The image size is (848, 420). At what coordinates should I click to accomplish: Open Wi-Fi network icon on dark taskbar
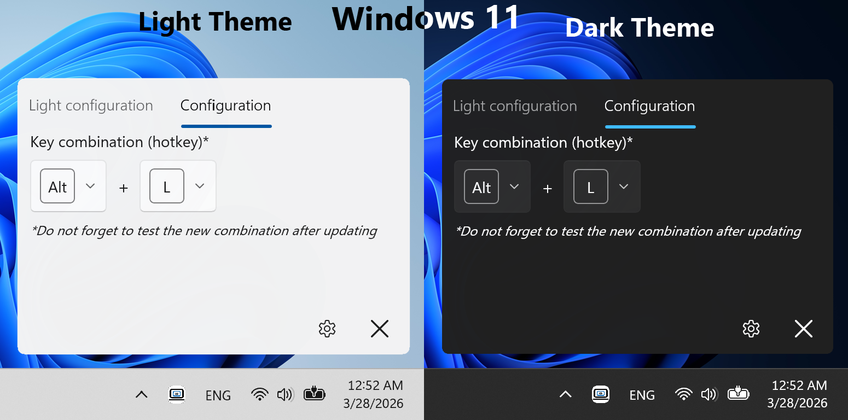pyautogui.click(x=684, y=395)
